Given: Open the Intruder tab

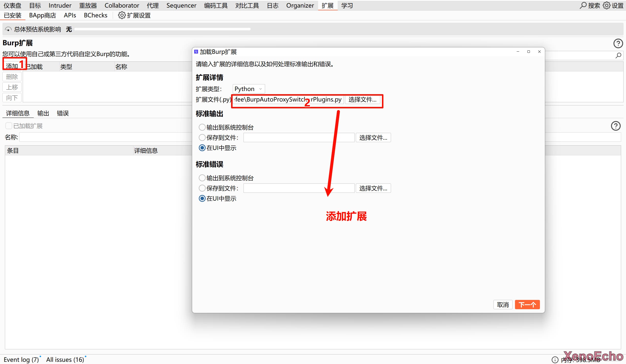Looking at the screenshot, I should click(60, 5).
